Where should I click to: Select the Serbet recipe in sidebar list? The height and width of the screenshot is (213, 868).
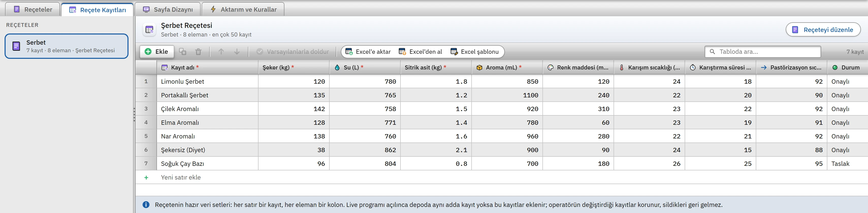click(66, 46)
